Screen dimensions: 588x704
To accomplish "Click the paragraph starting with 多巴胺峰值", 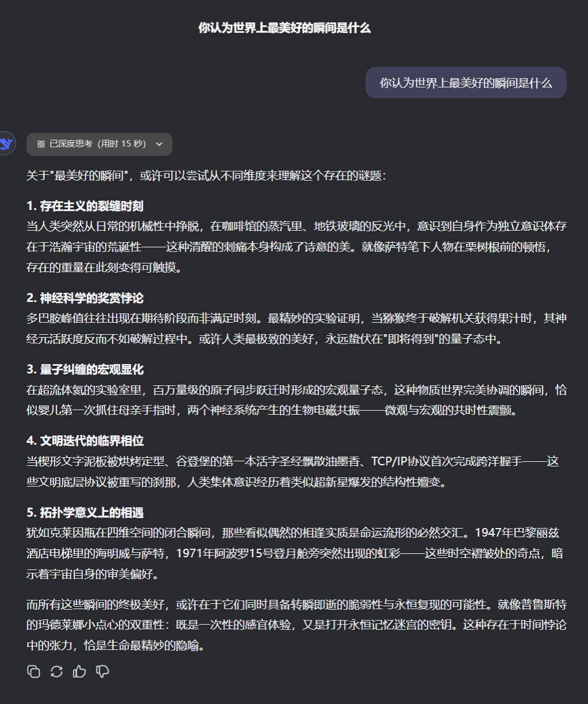I will coord(296,328).
